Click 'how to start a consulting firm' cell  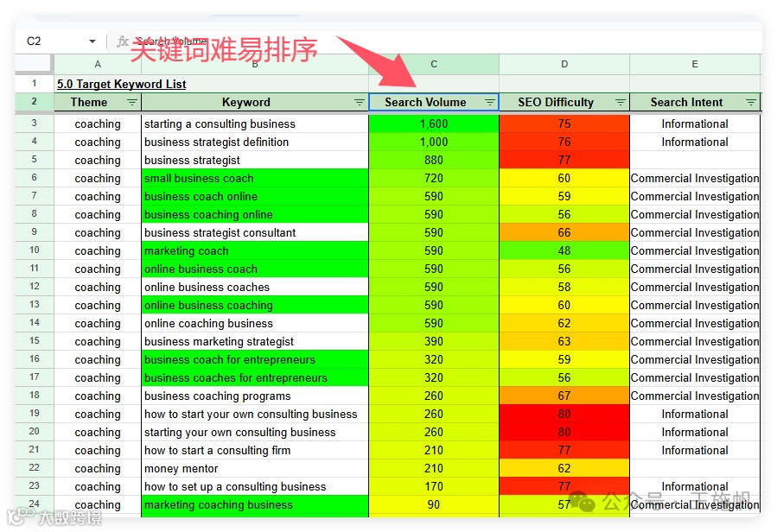click(255, 450)
